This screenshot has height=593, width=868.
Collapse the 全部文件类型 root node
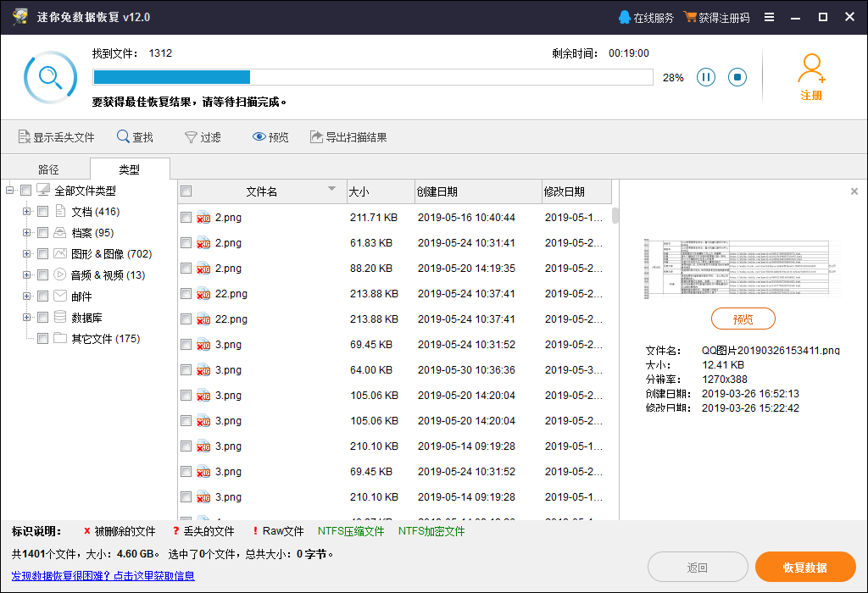pyautogui.click(x=9, y=191)
